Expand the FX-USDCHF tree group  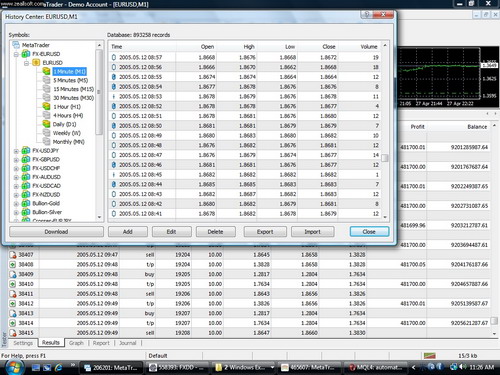pos(16,169)
